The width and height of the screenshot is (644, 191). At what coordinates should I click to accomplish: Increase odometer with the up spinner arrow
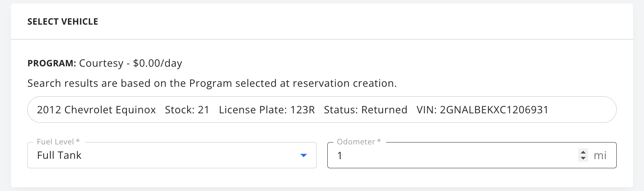pos(583,152)
